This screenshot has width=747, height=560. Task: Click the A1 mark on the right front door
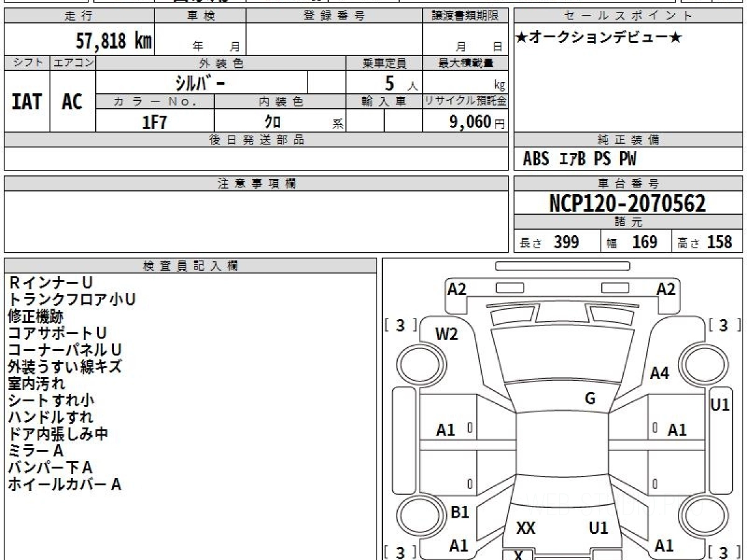677,430
